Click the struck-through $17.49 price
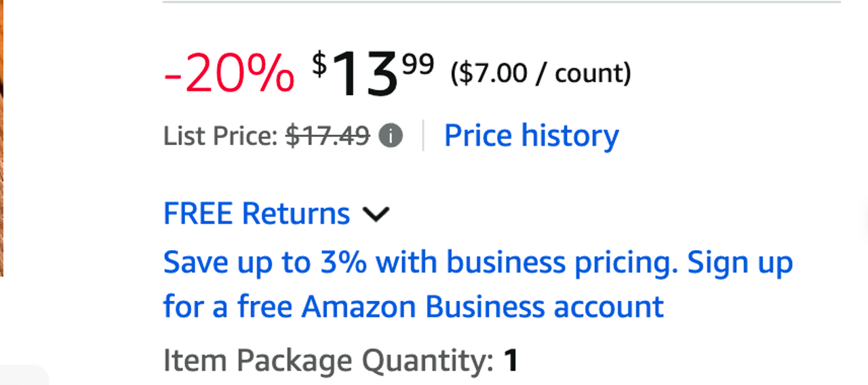868x385 pixels. coord(328,136)
